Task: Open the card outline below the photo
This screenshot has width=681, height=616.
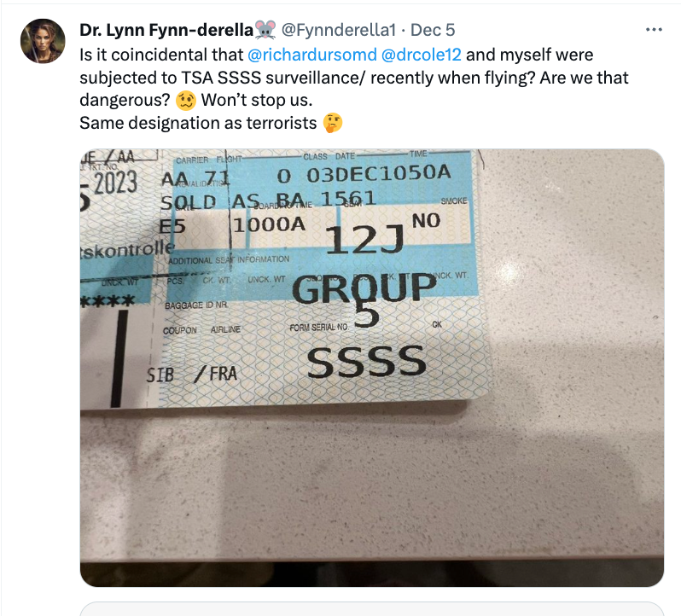Action: [x=371, y=609]
